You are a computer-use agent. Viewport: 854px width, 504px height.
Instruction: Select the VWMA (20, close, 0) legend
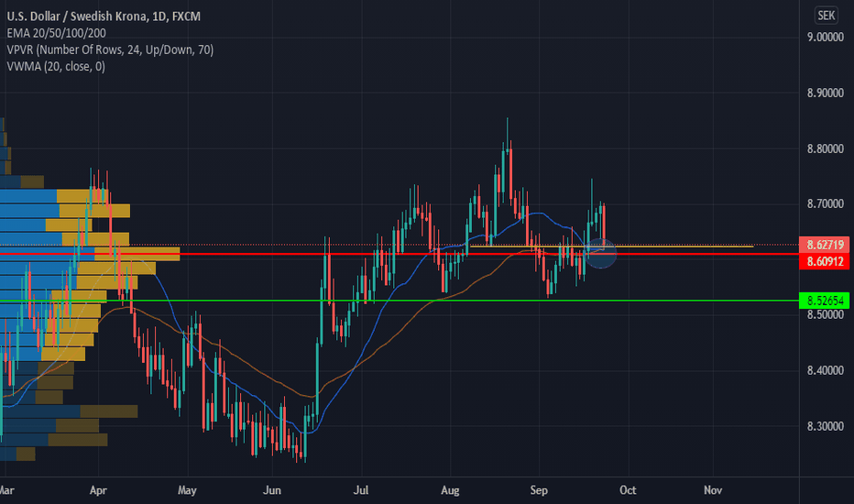(x=56, y=67)
